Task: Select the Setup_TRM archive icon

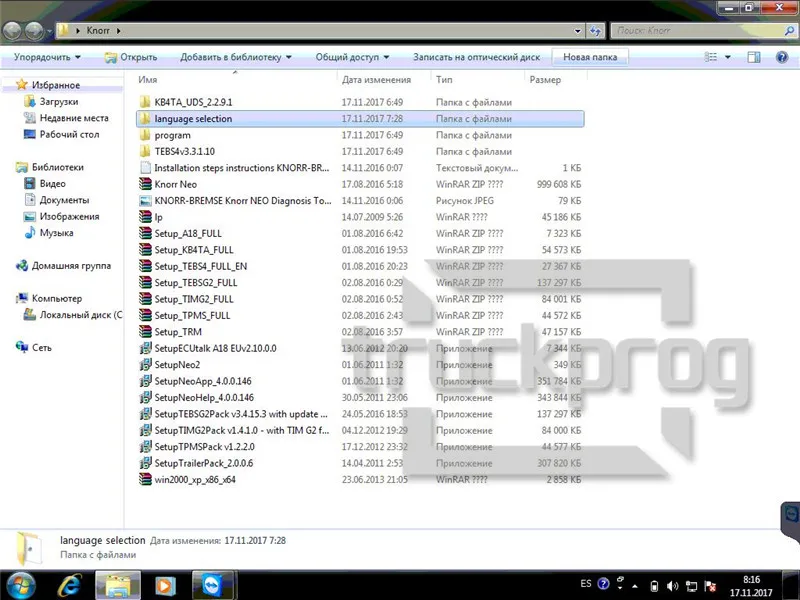Action: pos(145,332)
